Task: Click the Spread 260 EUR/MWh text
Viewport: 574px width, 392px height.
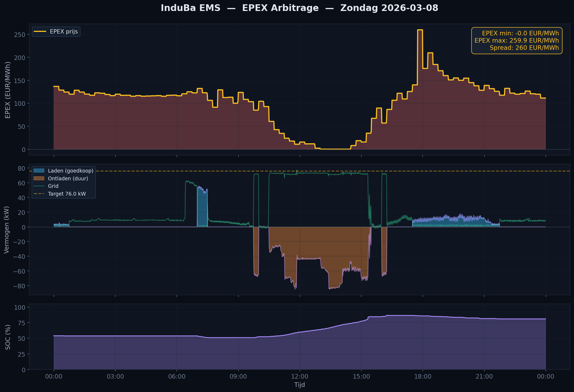Action: 524,48
